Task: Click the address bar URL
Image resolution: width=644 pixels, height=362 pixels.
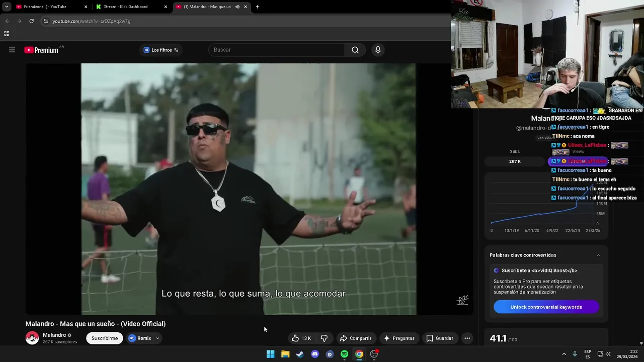Action: coord(91,21)
